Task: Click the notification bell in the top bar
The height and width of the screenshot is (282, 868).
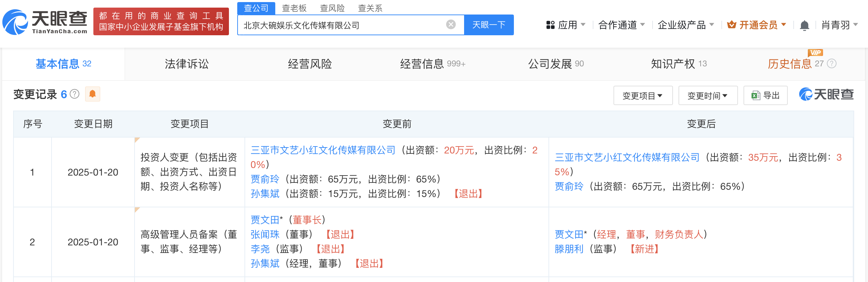Action: 804,24
